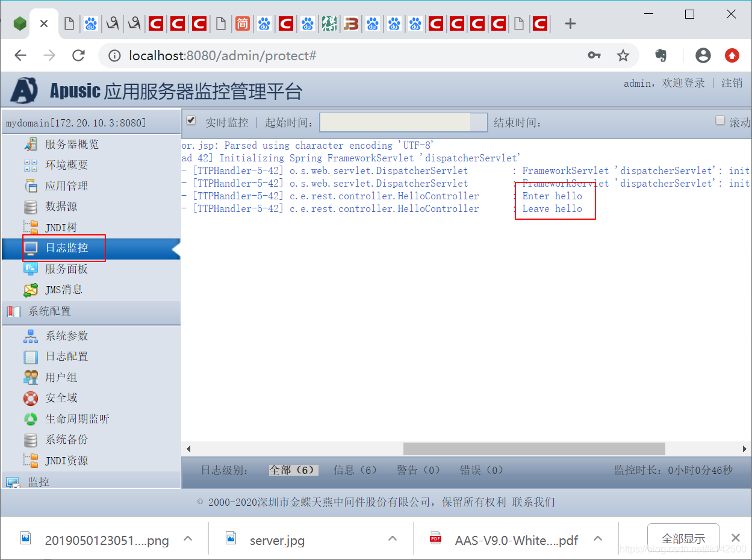752x560 pixels.
Task: Go forward in the browser
Action: [x=49, y=55]
